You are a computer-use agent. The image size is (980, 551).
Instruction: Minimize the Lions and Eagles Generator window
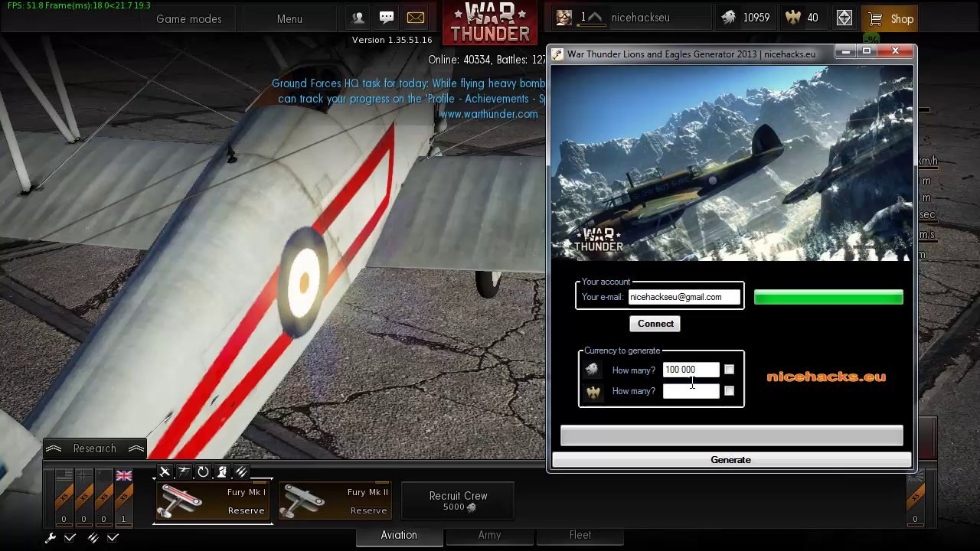point(845,51)
